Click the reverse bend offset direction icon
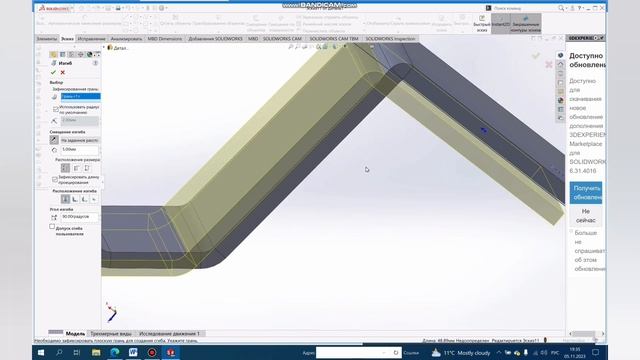Viewport: 640px width, 360px height. [54, 140]
